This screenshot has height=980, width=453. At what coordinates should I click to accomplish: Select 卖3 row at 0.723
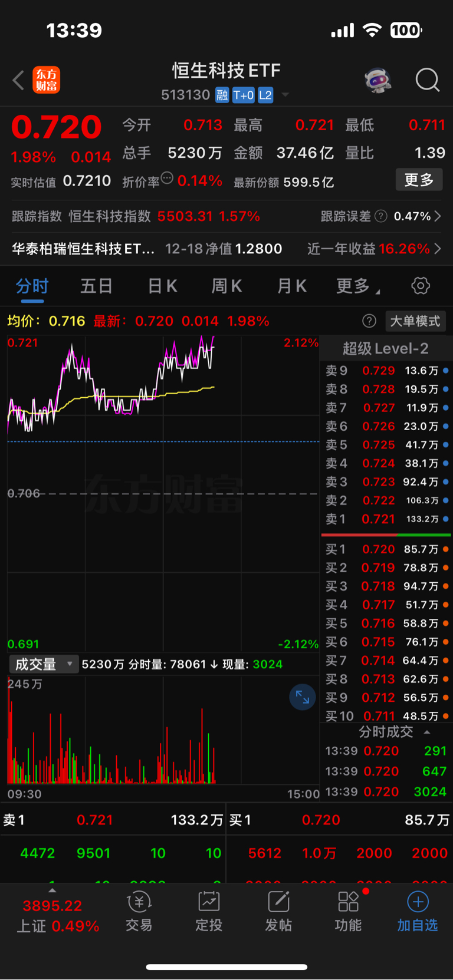pos(387,482)
